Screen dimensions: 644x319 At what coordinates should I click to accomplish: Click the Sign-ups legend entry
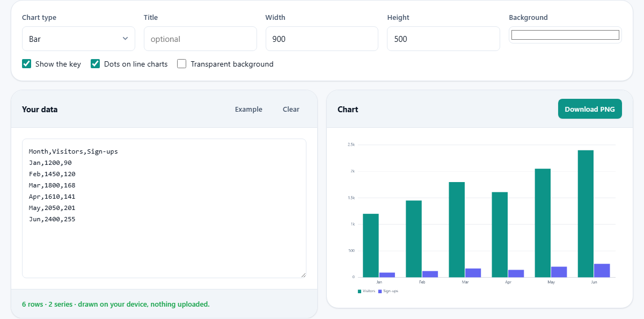[x=388, y=291]
